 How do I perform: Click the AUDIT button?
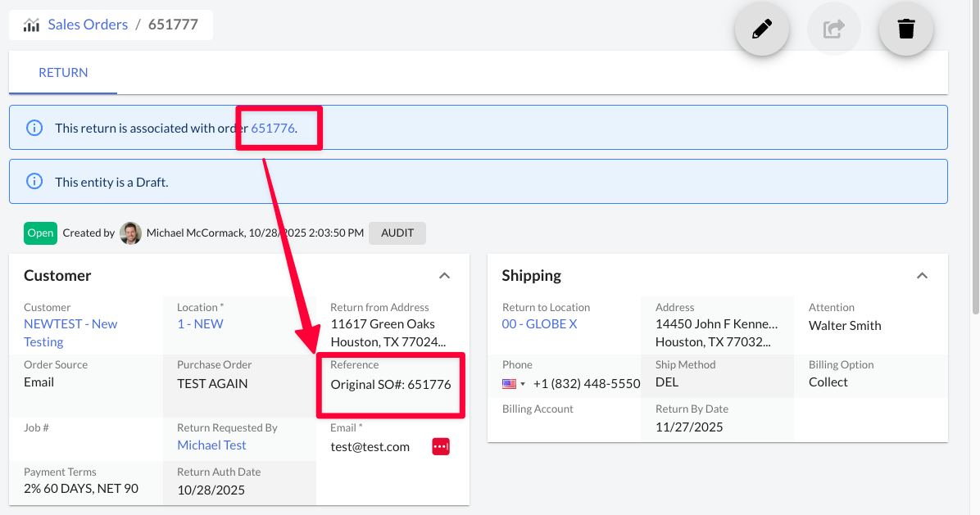click(397, 233)
